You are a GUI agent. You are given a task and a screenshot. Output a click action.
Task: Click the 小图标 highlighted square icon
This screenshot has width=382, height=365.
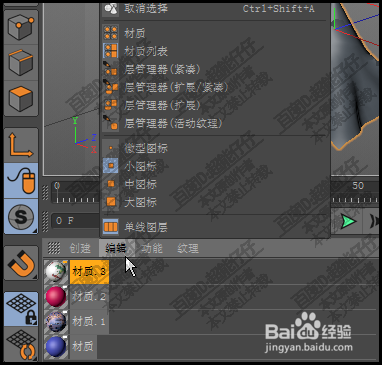(x=111, y=166)
